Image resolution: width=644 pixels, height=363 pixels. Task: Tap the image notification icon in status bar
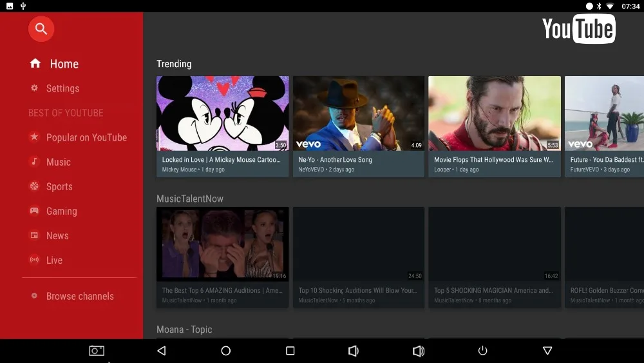[10, 6]
